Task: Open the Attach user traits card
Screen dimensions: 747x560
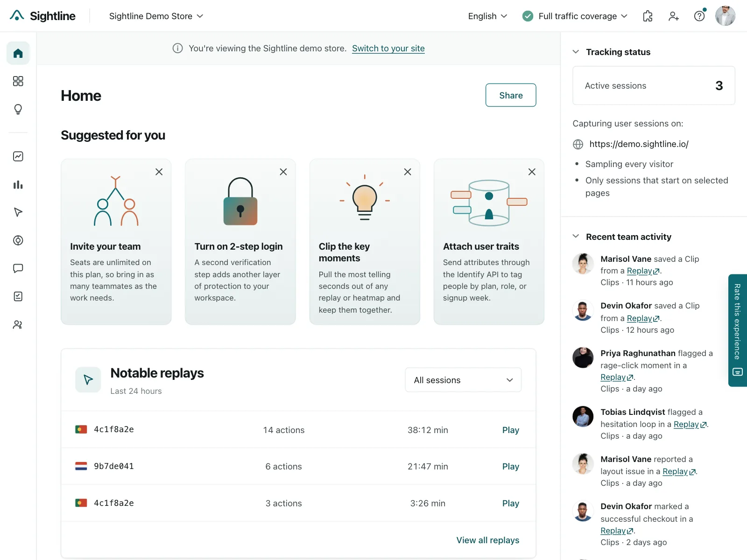Action: click(x=489, y=242)
